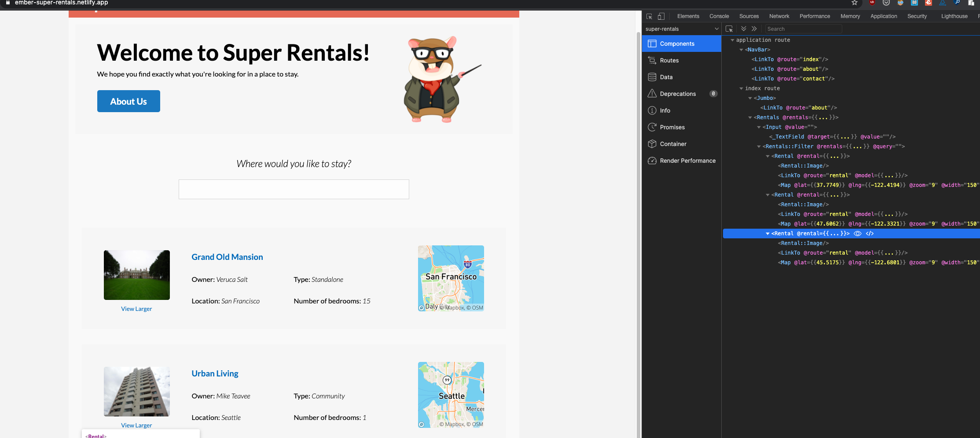
Task: Open the Deprecations panel
Action: 682,94
